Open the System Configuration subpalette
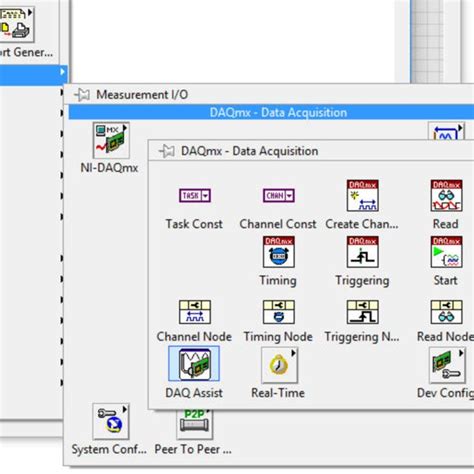The image size is (474, 474). pyautogui.click(x=111, y=421)
